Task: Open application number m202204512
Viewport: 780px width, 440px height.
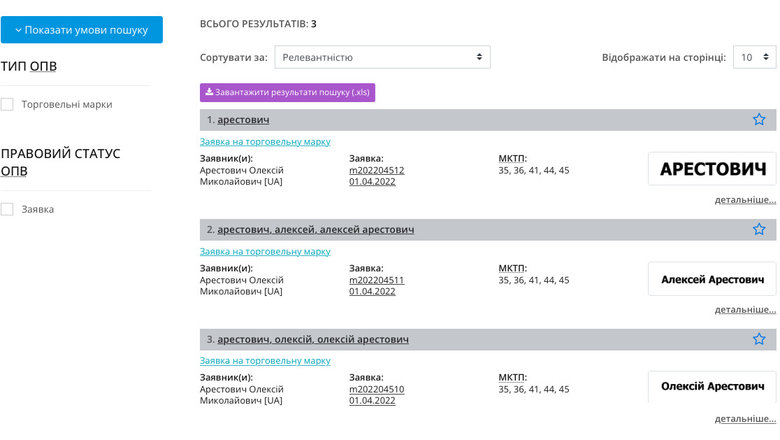Action: (377, 171)
